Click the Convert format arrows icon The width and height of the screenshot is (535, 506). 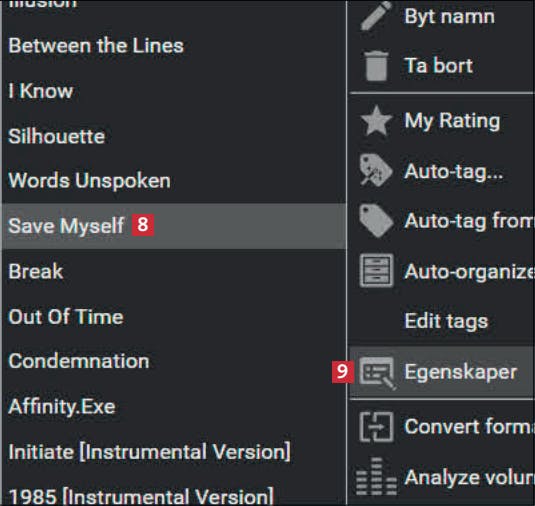376,427
